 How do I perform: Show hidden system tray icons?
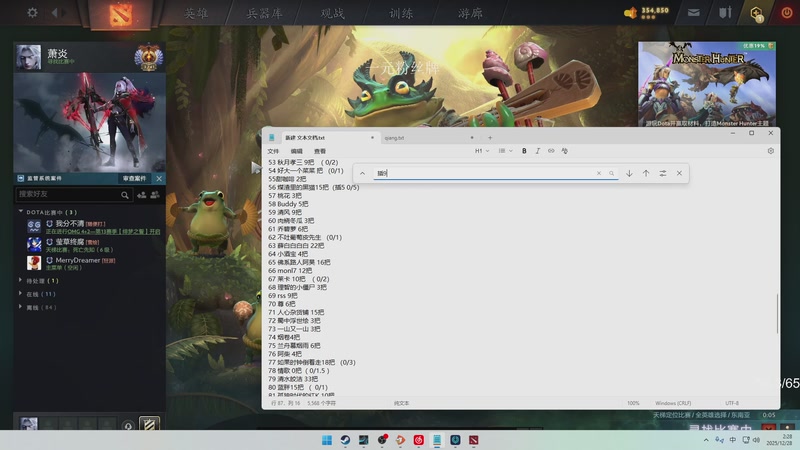coord(706,440)
